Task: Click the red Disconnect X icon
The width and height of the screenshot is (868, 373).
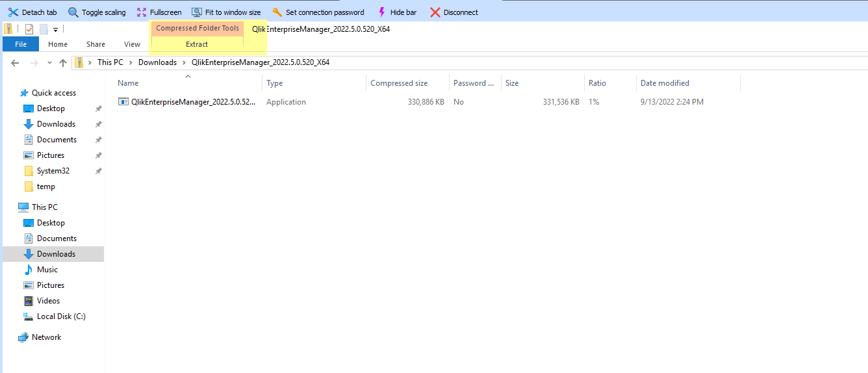Action: [435, 12]
